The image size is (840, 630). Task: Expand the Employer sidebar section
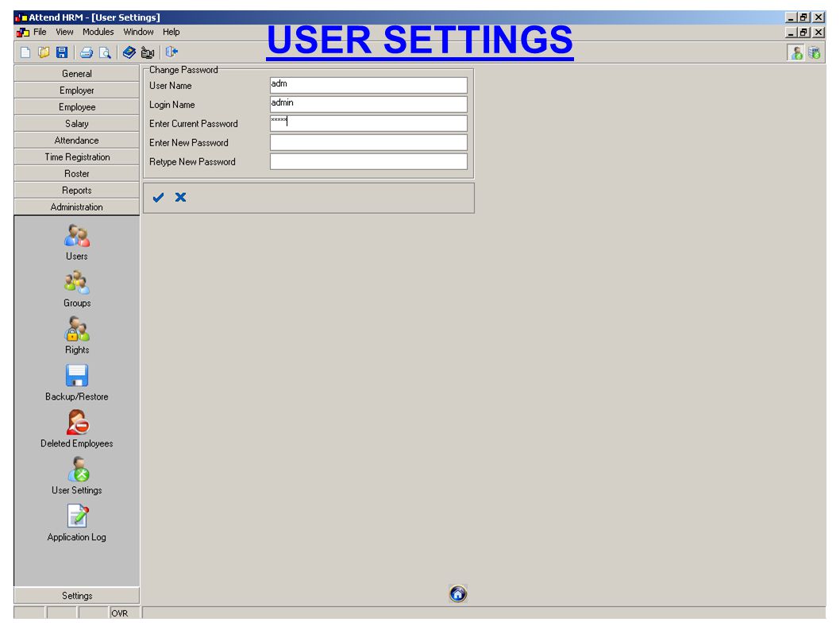(x=76, y=90)
